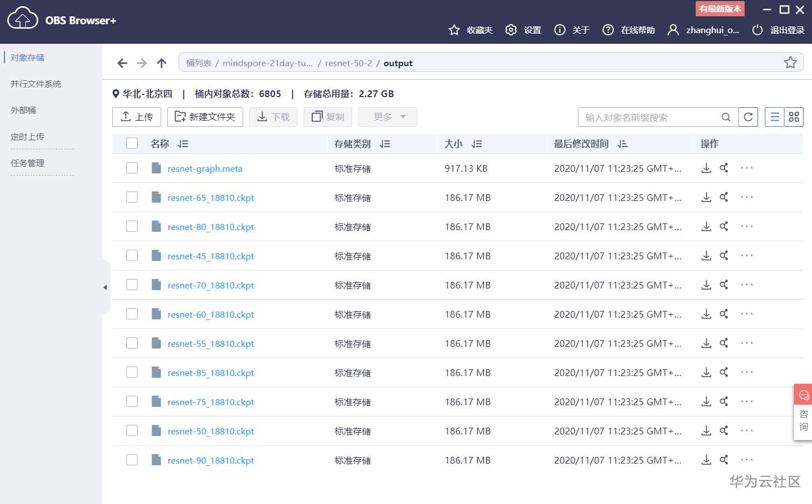Download the resnet-90_18810.ckpt checkpoint
812x504 pixels.
pos(706,460)
